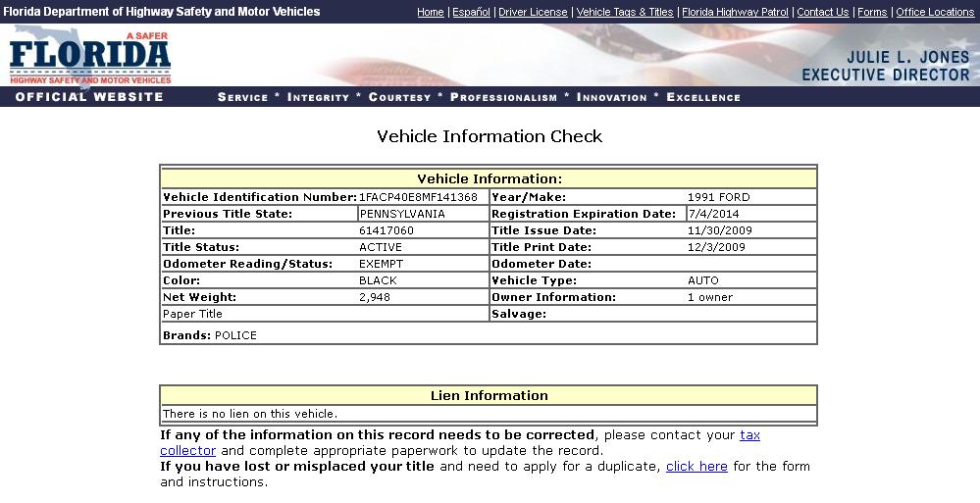
Task: Open Office Locations link
Action: point(935,12)
